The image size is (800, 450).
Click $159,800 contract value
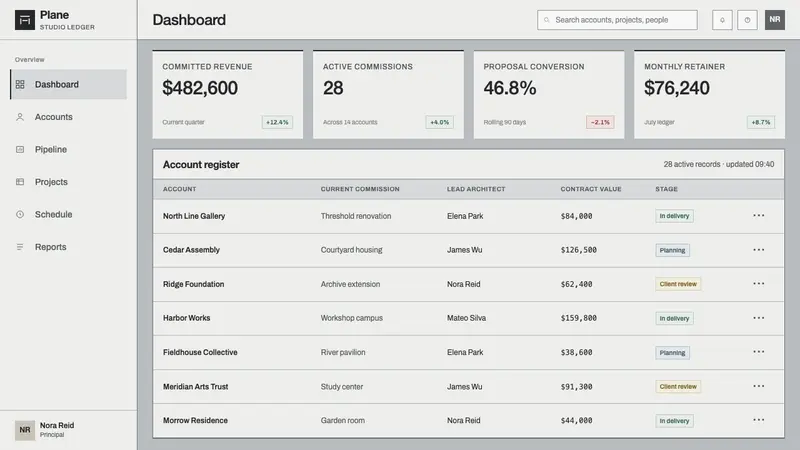click(579, 318)
